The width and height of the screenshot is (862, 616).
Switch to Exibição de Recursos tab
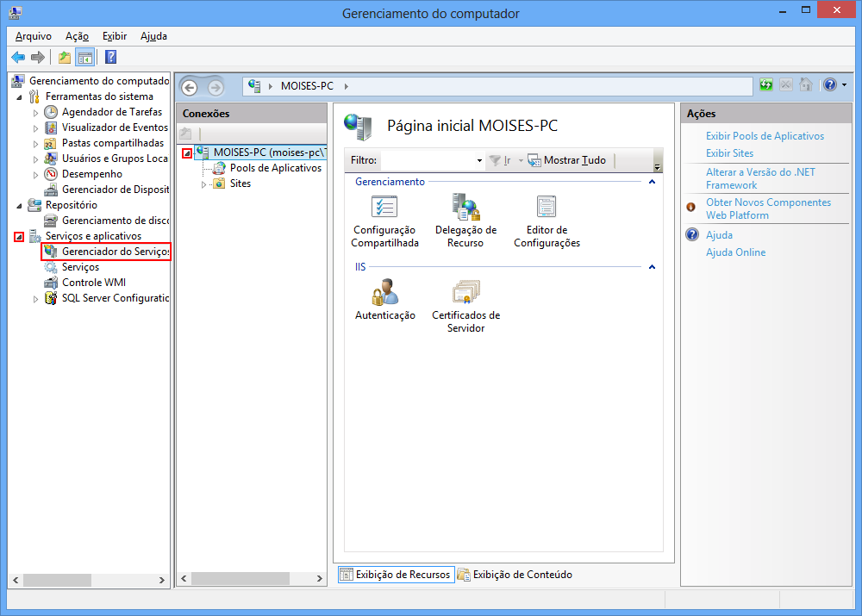(x=396, y=575)
